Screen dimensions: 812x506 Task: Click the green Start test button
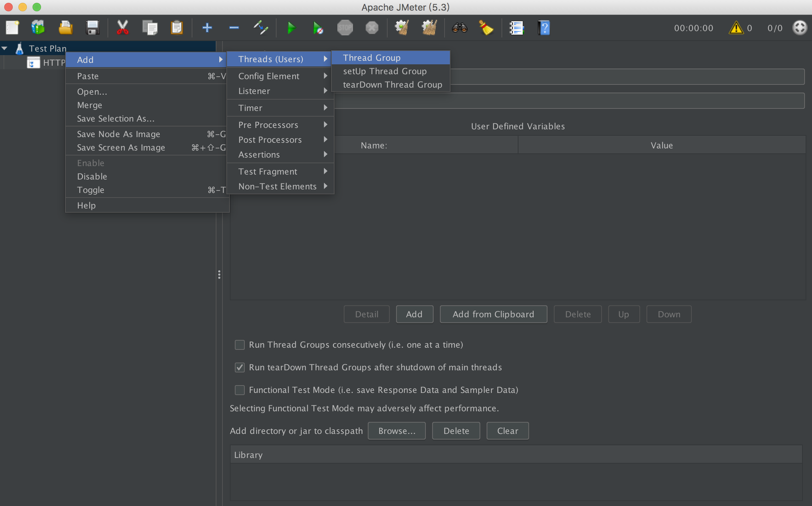click(291, 28)
